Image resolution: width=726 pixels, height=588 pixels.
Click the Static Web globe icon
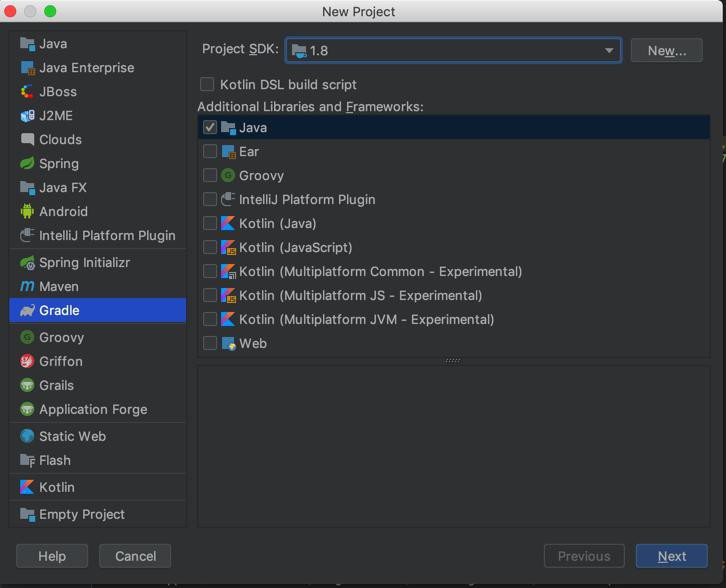(28, 436)
